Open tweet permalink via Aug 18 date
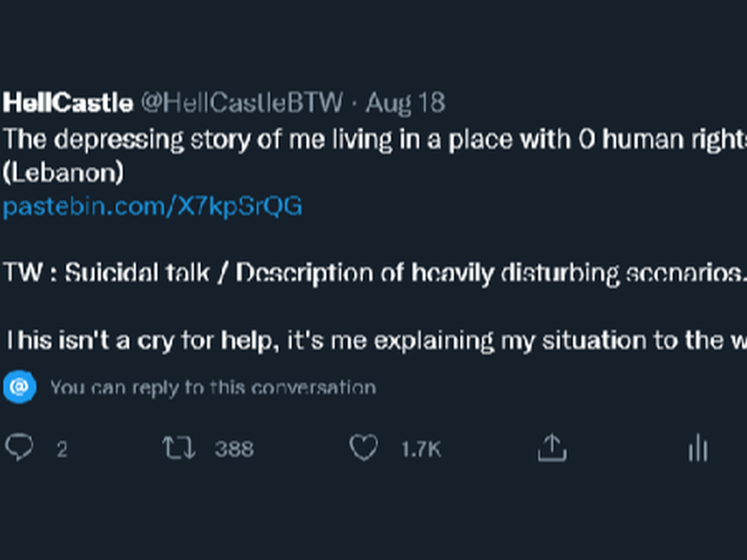This screenshot has width=747, height=560. (x=405, y=103)
